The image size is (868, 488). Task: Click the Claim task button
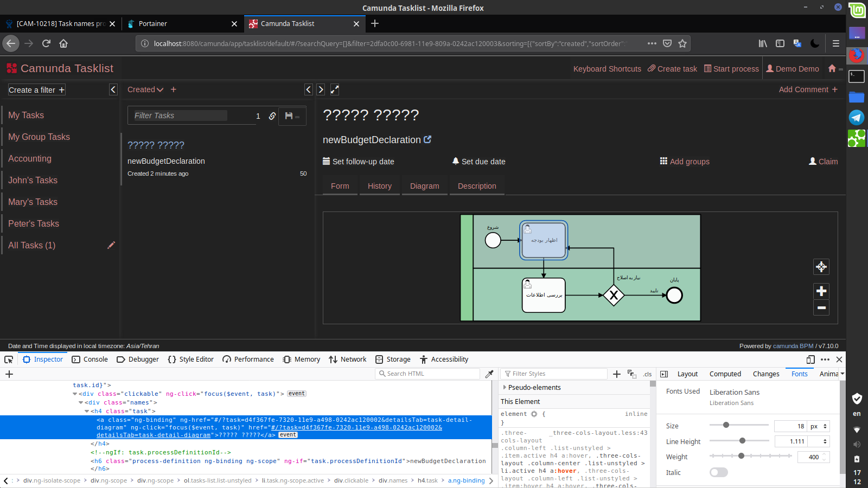823,161
